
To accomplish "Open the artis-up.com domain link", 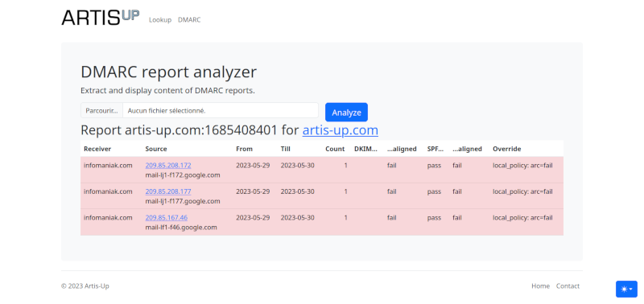I will pyautogui.click(x=340, y=130).
